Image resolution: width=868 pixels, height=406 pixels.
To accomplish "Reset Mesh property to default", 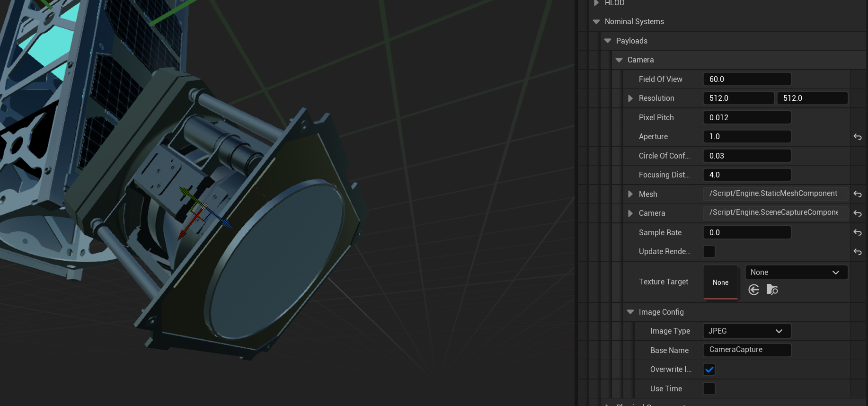I will [857, 194].
